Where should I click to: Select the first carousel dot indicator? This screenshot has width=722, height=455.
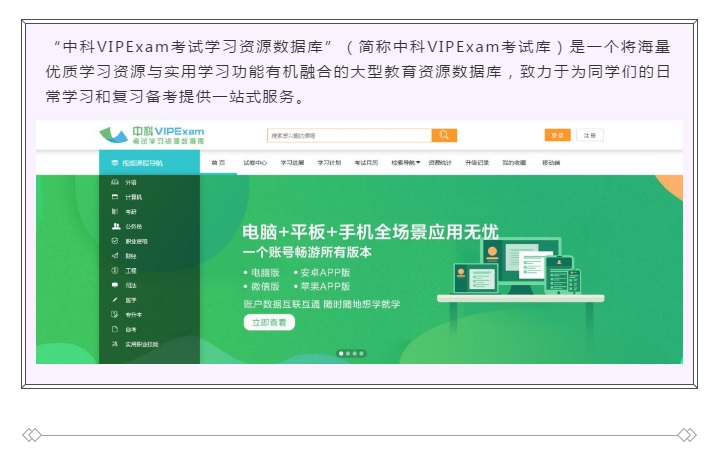341,354
